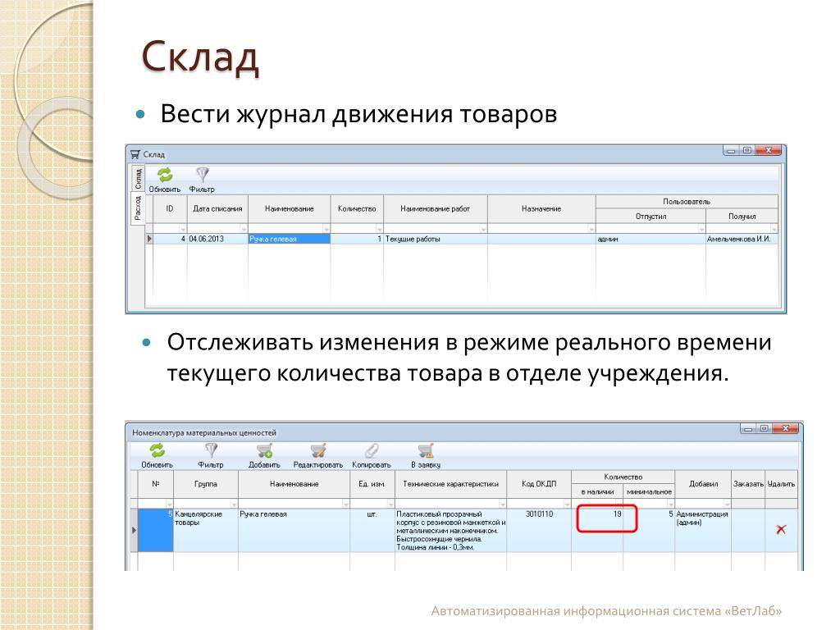Click the cart icon in Склад title bar
Screen dimensions: 840x630
[x=135, y=154]
